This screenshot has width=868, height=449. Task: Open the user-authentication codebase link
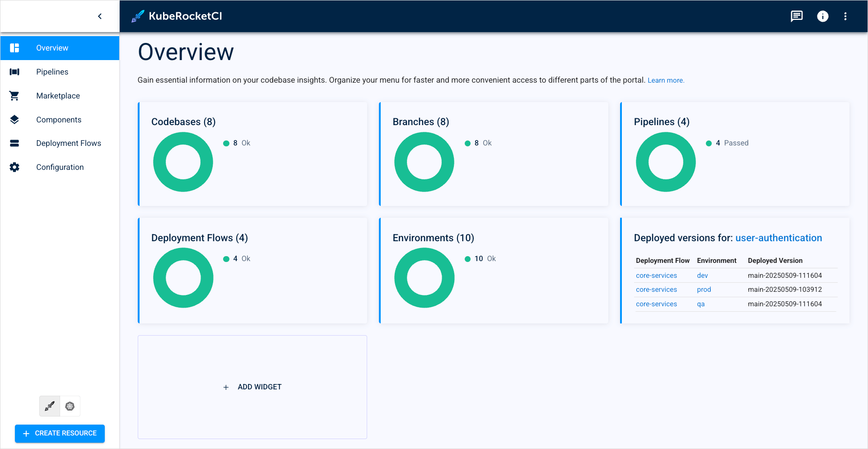click(778, 238)
